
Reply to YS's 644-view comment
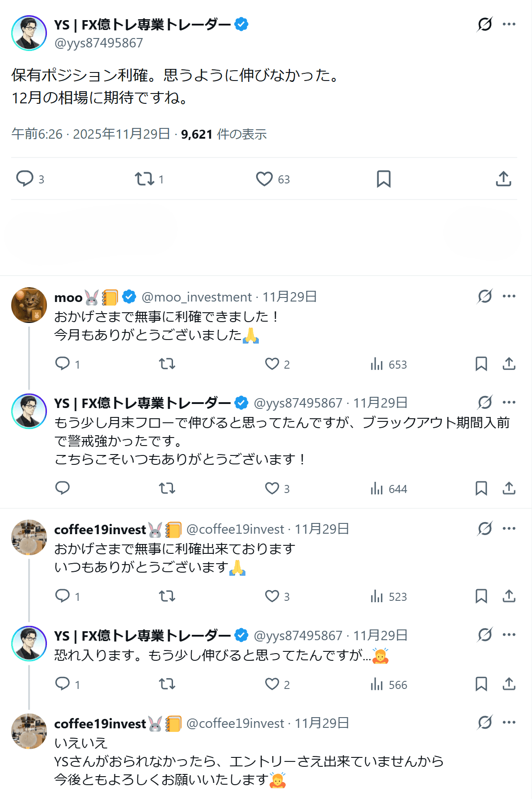(63, 488)
